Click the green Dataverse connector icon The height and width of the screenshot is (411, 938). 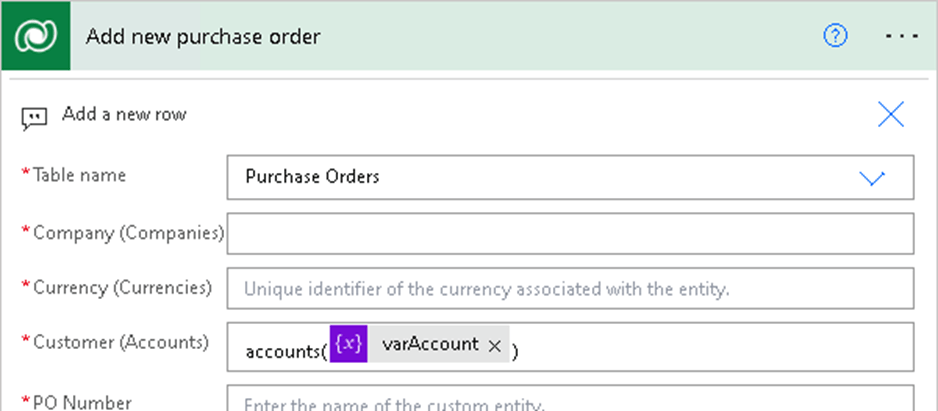[36, 37]
